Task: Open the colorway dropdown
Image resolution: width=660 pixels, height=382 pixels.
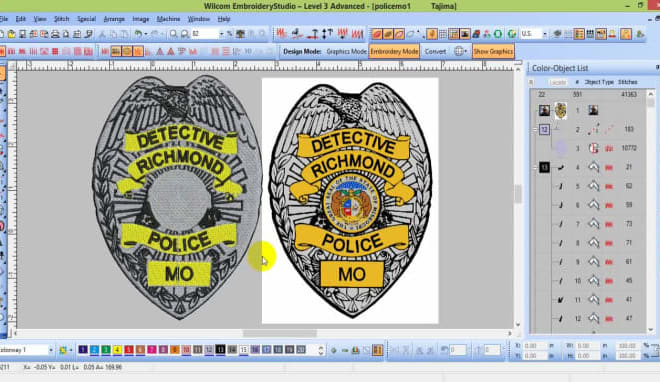Action: [x=51, y=350]
